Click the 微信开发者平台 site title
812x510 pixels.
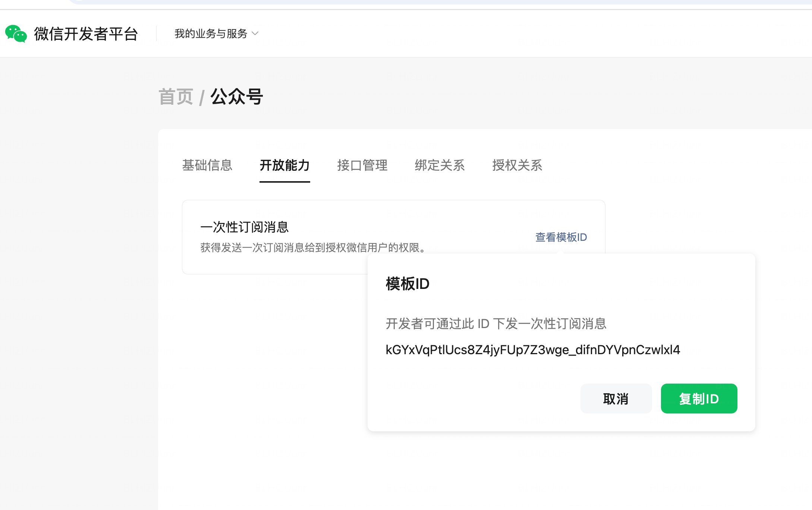coord(86,34)
